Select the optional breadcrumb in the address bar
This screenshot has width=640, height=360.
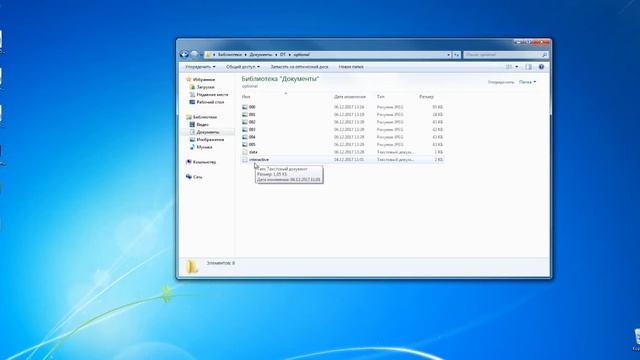coord(301,55)
